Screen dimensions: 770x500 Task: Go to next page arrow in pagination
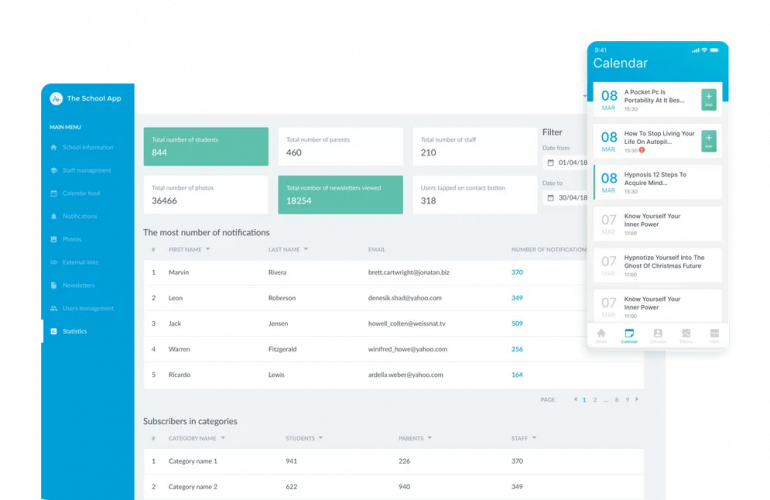[x=637, y=400]
